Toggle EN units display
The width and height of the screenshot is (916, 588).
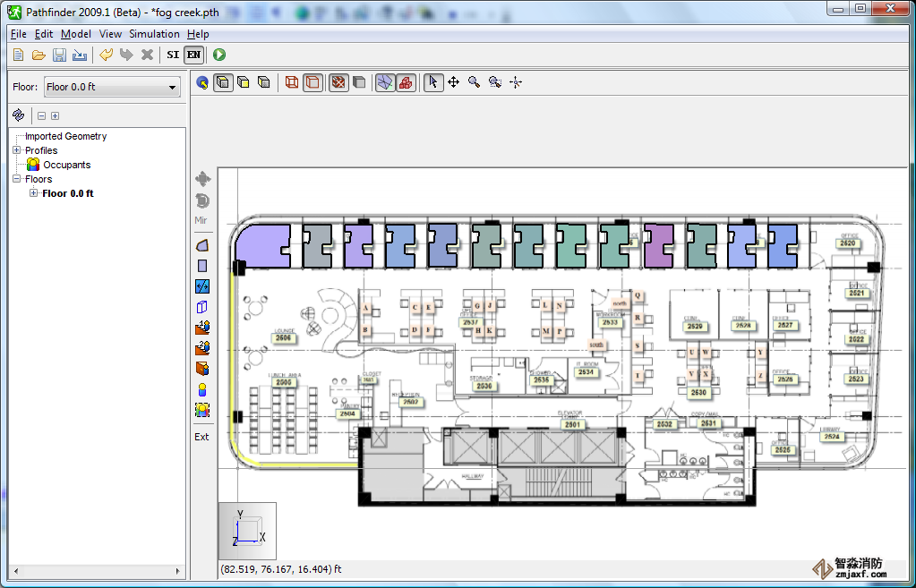tap(193, 55)
